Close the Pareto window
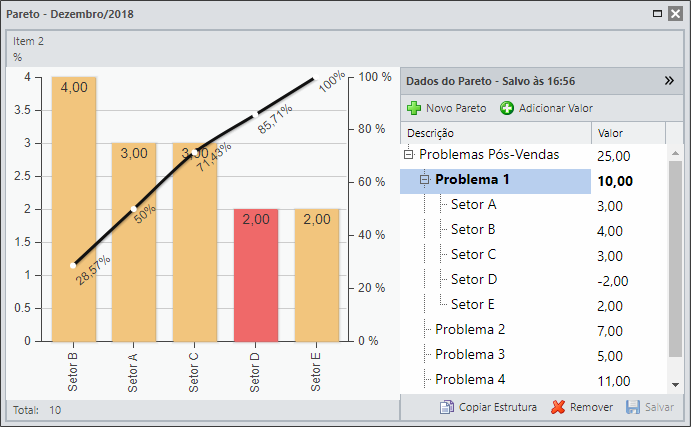Viewport: 691px width, 427px height. point(675,14)
